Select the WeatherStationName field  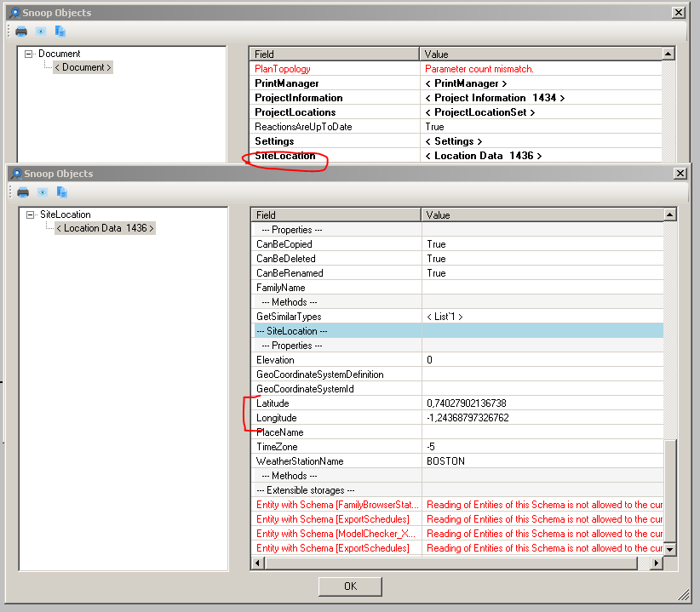coord(300,461)
